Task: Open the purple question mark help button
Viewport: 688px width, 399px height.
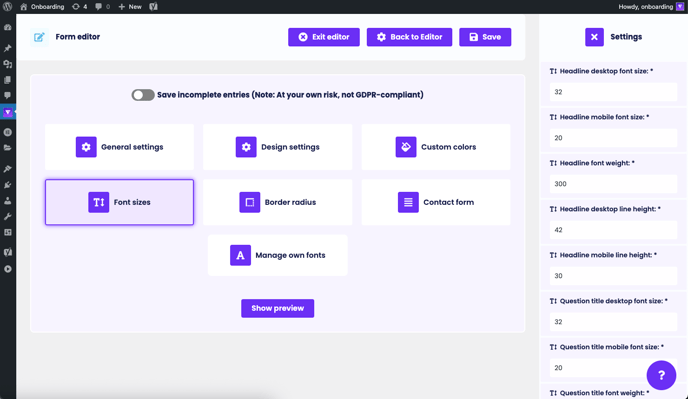Action: [x=661, y=375]
